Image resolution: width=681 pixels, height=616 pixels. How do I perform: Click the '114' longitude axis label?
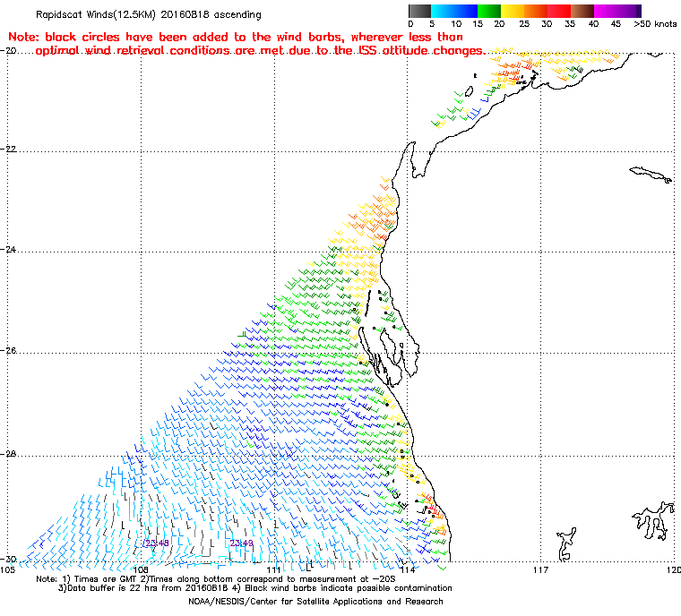click(408, 569)
